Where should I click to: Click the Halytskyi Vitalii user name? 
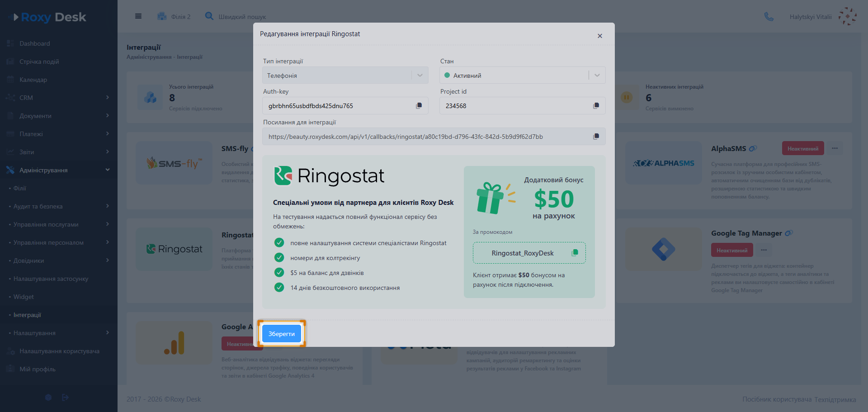pos(811,17)
